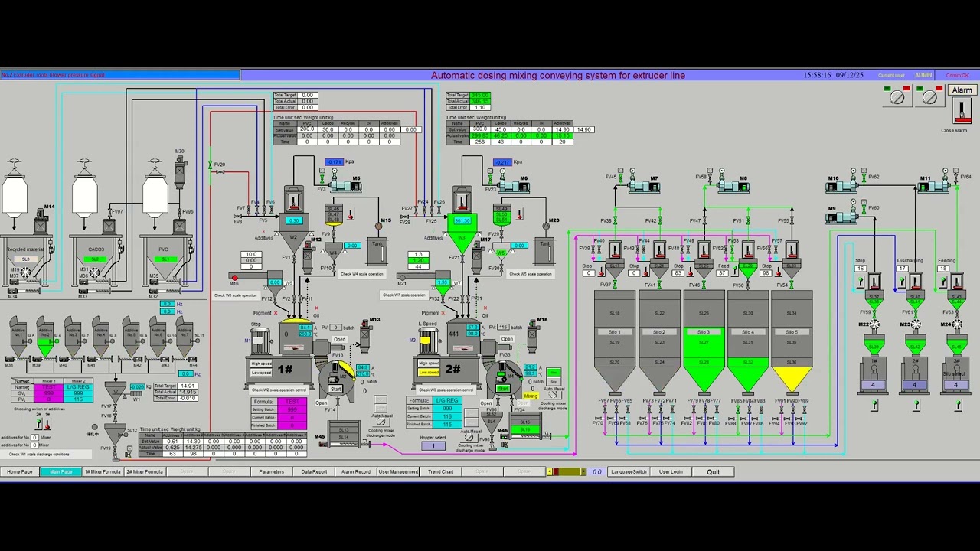
Task: Click the 1# extruder silo select field
Action: coord(873,385)
